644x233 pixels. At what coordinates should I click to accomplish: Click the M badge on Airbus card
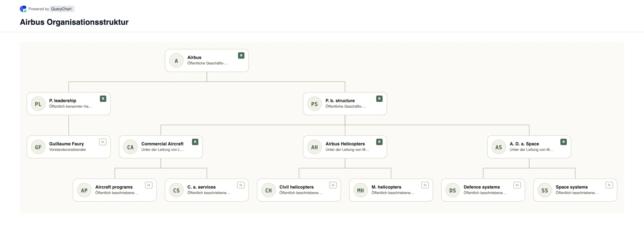pos(241,56)
